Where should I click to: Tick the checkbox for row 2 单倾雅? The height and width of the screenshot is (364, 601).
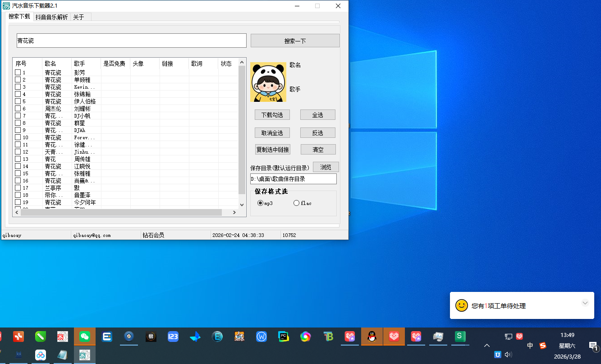coord(18,80)
